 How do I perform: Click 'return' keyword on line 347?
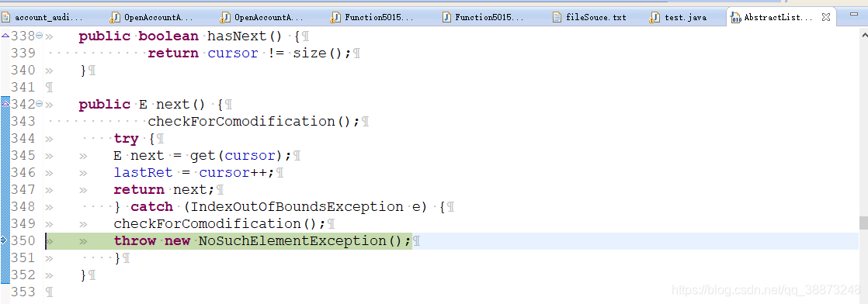pos(139,189)
